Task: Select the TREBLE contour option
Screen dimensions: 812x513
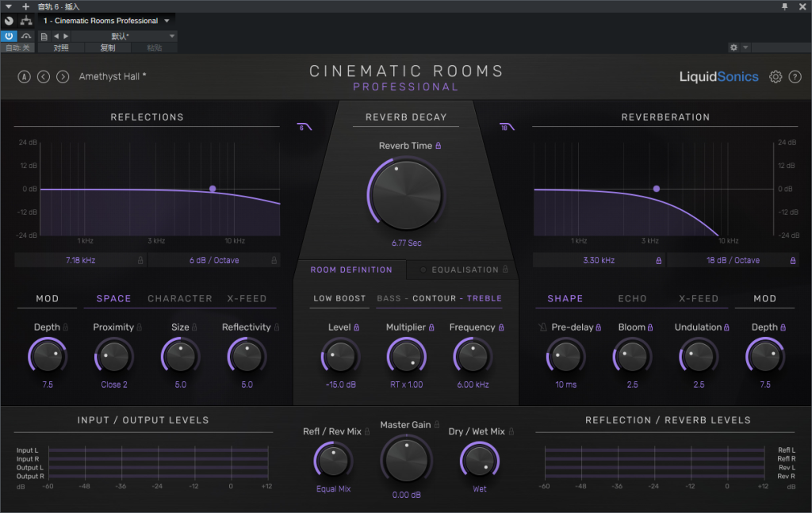Action: click(485, 298)
